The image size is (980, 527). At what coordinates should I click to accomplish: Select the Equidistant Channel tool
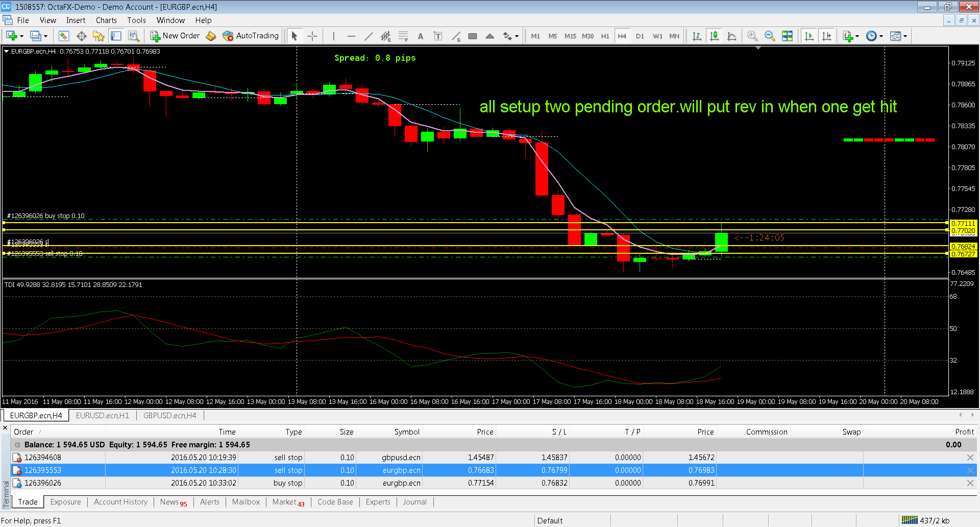click(386, 36)
